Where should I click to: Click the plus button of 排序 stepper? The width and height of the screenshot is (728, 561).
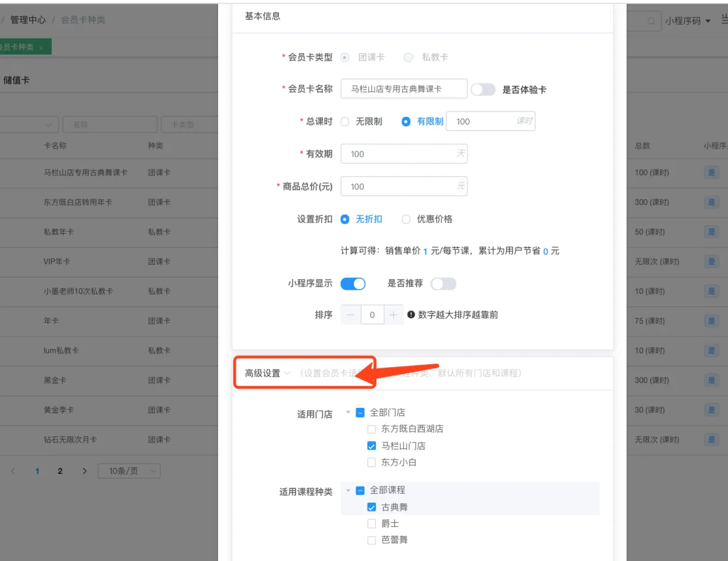[x=393, y=315]
